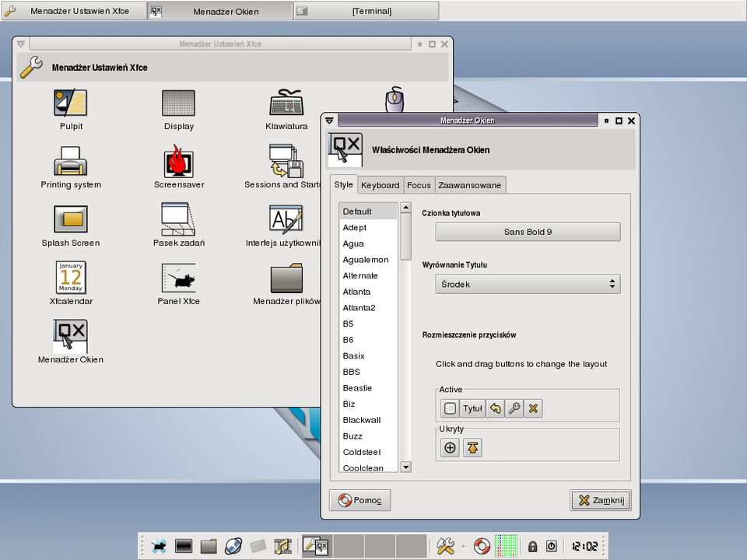Image resolution: width=747 pixels, height=560 pixels.
Task: Select the second workspace in the pager
Action: point(349,546)
